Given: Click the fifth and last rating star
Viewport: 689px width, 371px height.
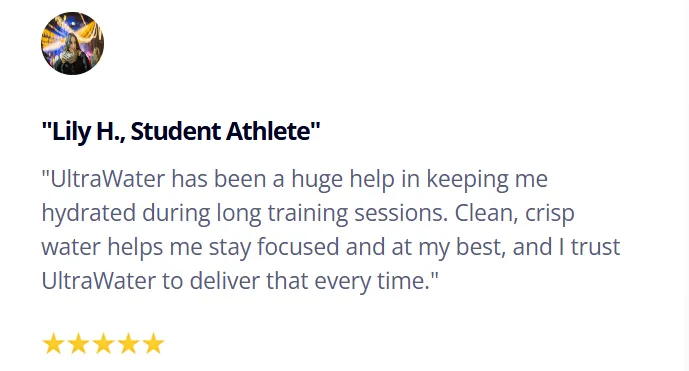Looking at the screenshot, I should [x=154, y=343].
